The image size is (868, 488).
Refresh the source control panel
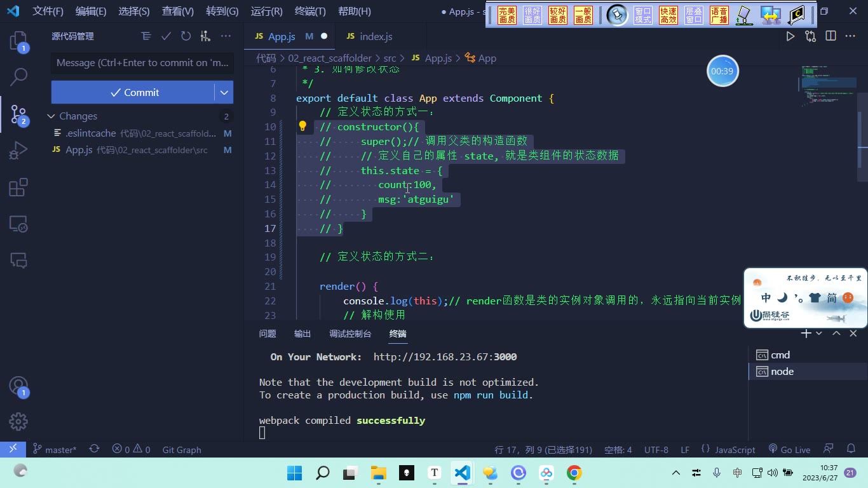point(186,36)
